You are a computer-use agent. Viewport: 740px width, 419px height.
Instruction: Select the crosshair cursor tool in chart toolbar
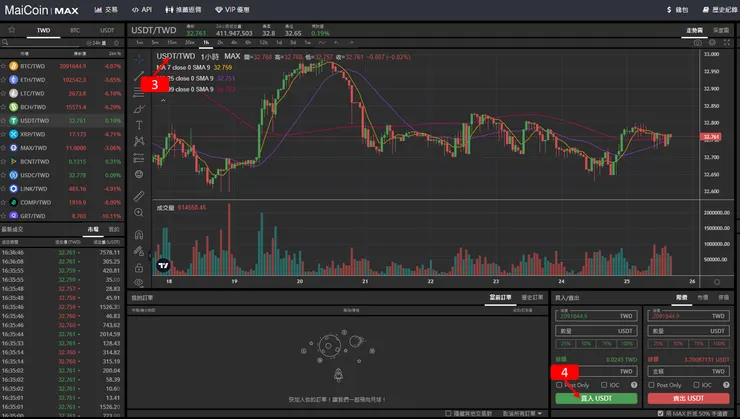click(x=139, y=59)
